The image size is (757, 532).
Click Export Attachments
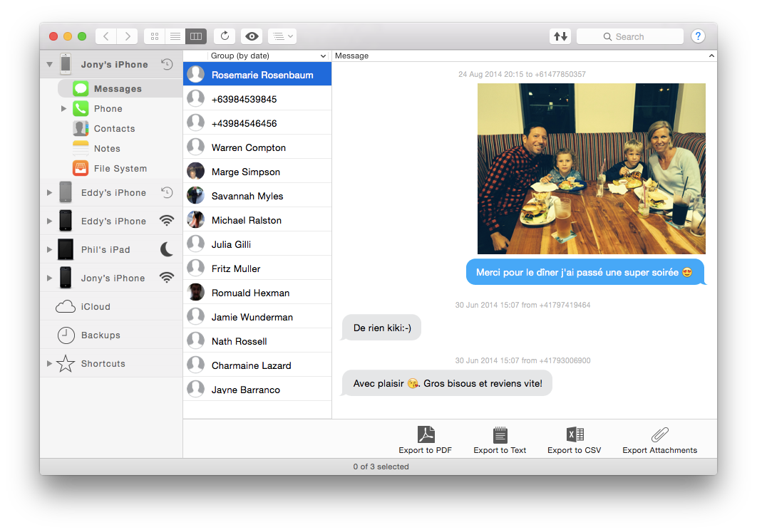(x=659, y=440)
